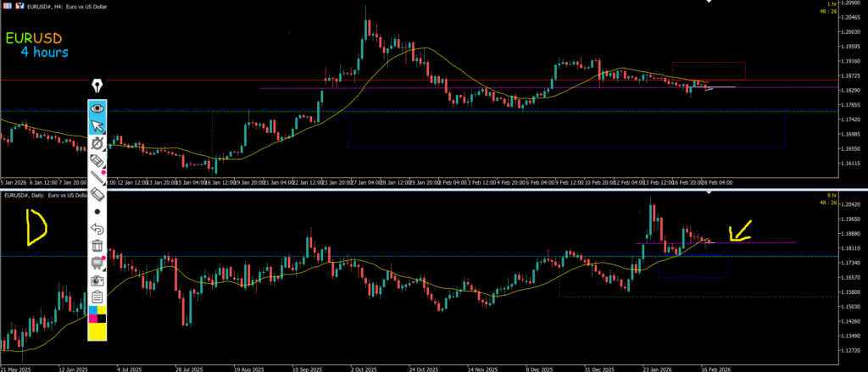The height and width of the screenshot is (372, 868).
Task: Pick the cyan color swatch
Action: (93, 311)
